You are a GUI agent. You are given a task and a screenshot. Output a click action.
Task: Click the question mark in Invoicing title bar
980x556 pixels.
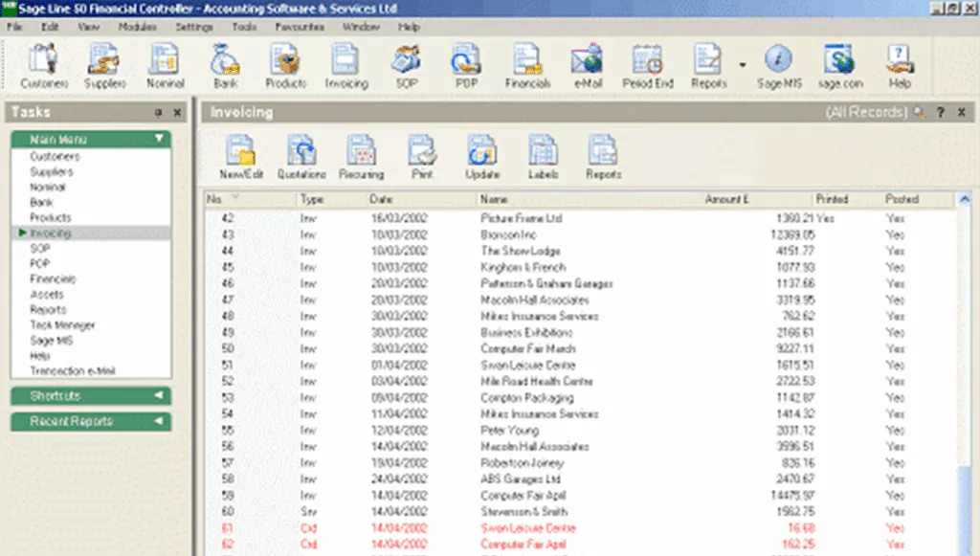click(941, 113)
